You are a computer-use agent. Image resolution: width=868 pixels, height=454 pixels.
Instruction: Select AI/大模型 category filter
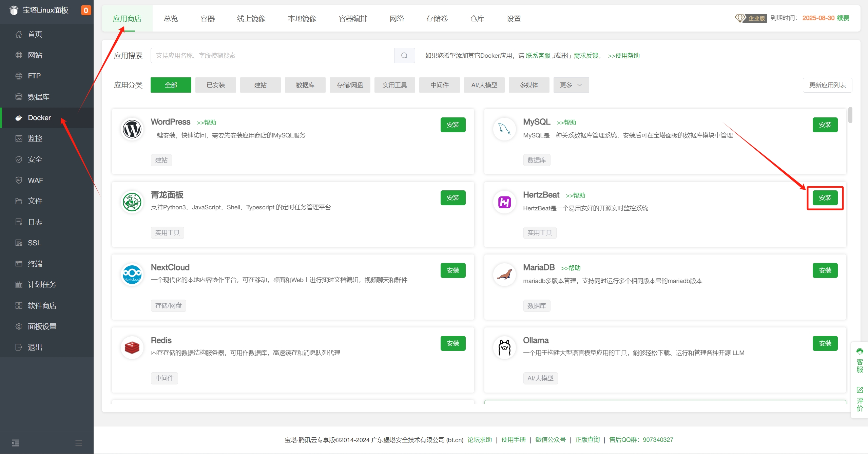(484, 85)
